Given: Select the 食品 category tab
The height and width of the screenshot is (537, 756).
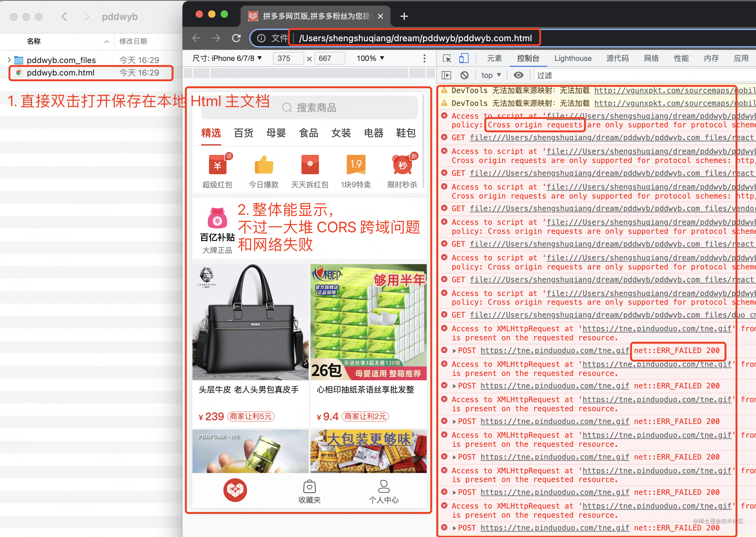Looking at the screenshot, I should tap(308, 133).
